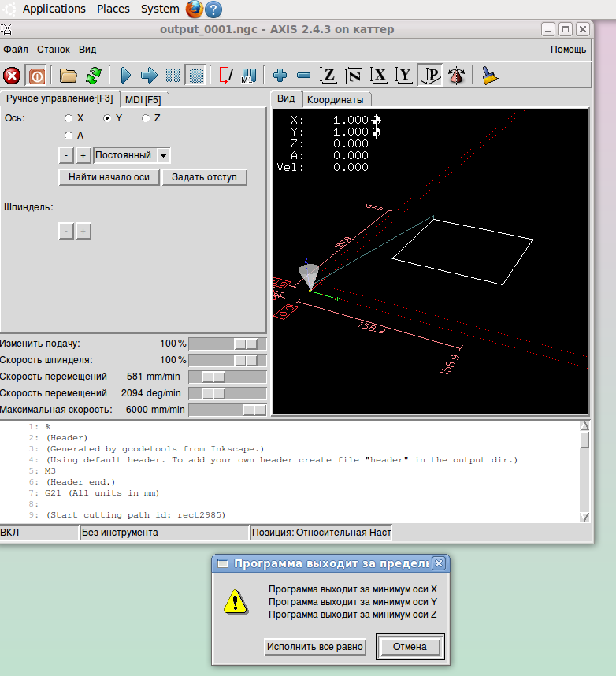The height and width of the screenshot is (676, 616).
Task: Expand the Постоянный jog increment dropdown
Action: [x=163, y=155]
